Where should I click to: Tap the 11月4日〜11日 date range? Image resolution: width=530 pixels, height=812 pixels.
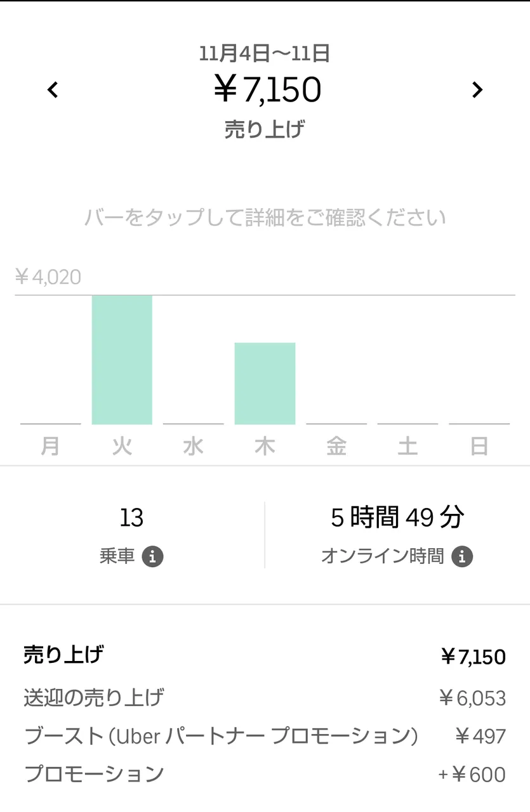[x=265, y=54]
